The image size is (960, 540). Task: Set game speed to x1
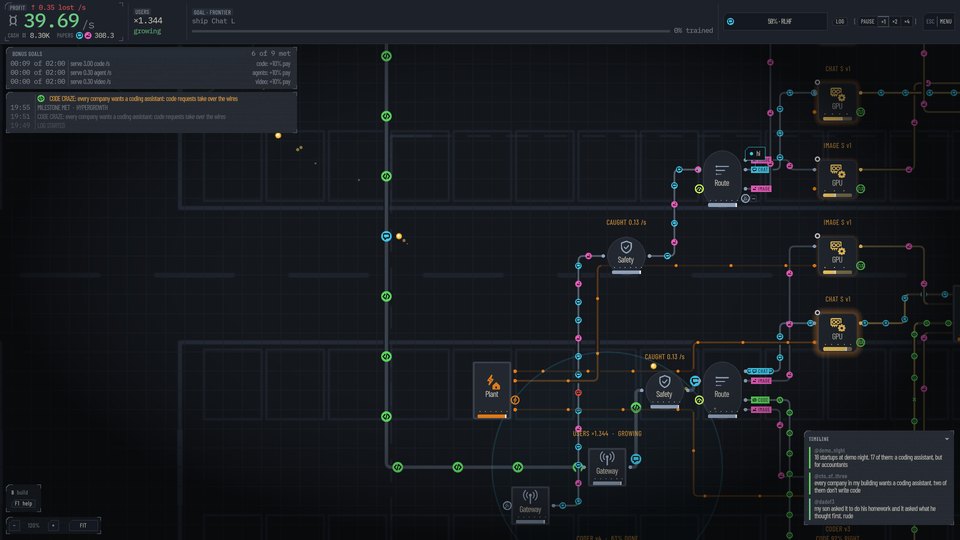883,21
